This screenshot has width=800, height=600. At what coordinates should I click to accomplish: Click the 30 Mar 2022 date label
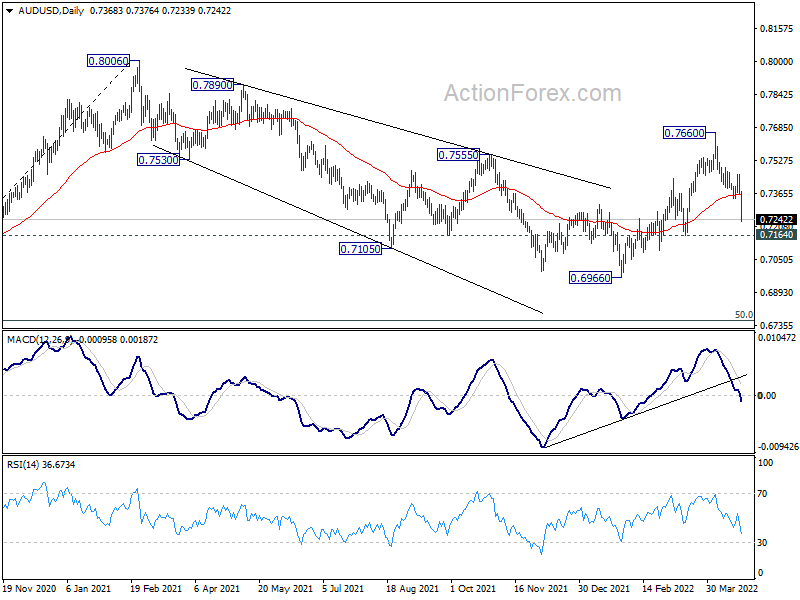(x=732, y=589)
